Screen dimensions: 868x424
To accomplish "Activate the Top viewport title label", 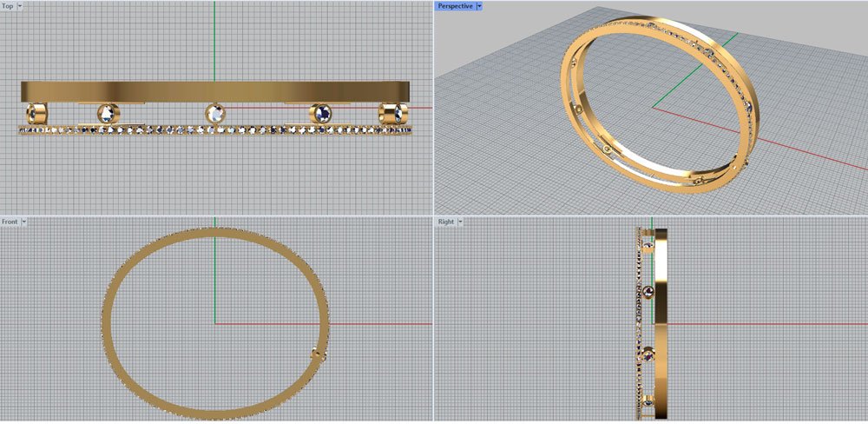I will tap(8, 6).
